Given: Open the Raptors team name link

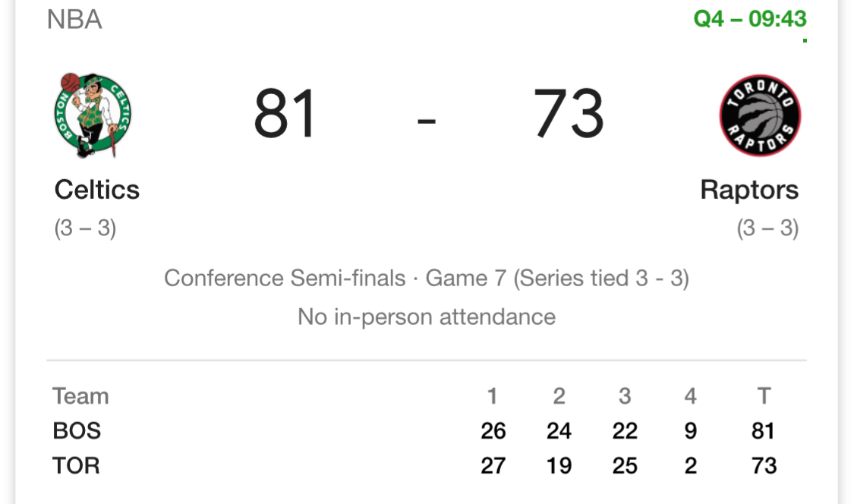Looking at the screenshot, I should [749, 191].
